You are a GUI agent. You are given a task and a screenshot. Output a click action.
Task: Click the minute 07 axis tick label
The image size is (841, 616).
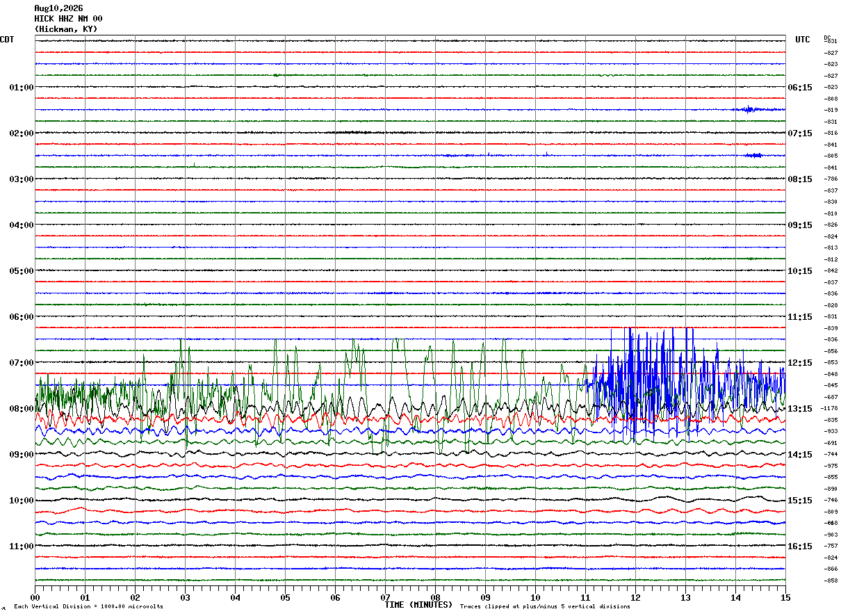click(x=385, y=598)
